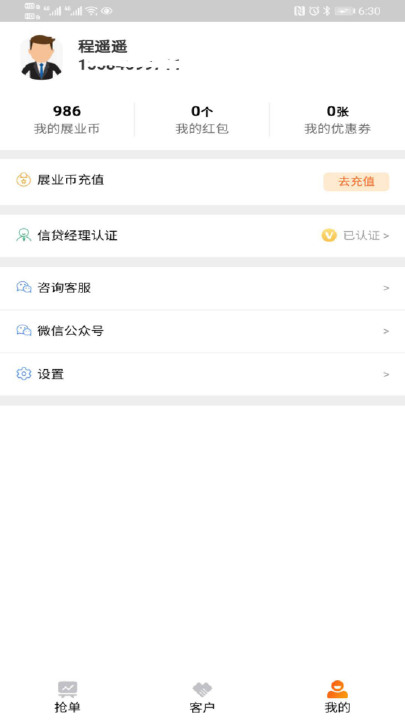Image resolution: width=405 pixels, height=720 pixels.
Task: Tap the user avatar picture
Action: (41, 58)
